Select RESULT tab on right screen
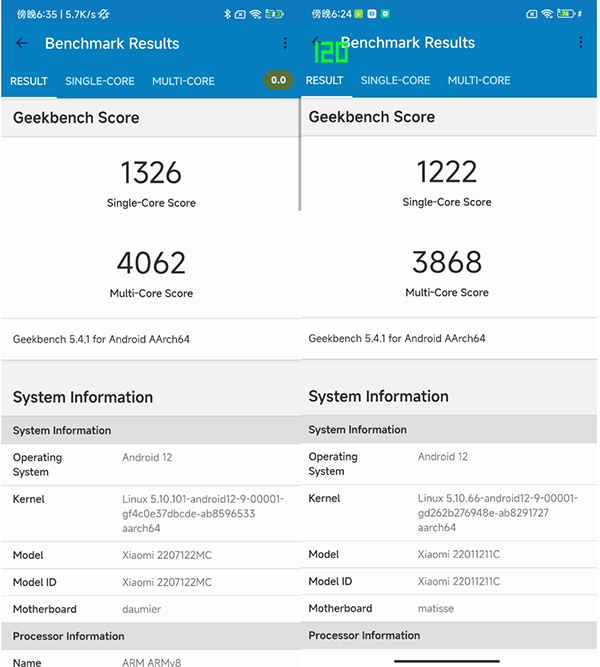This screenshot has height=667, width=600. tap(324, 80)
